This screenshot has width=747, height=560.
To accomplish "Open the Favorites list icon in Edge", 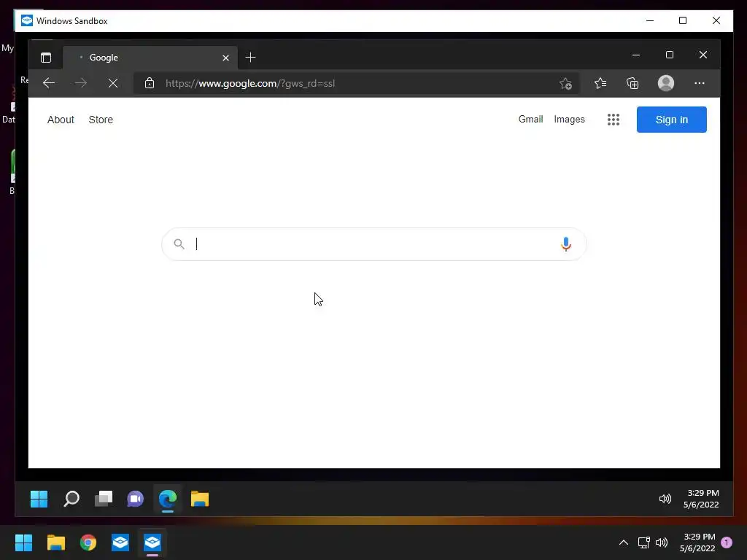I will point(600,83).
